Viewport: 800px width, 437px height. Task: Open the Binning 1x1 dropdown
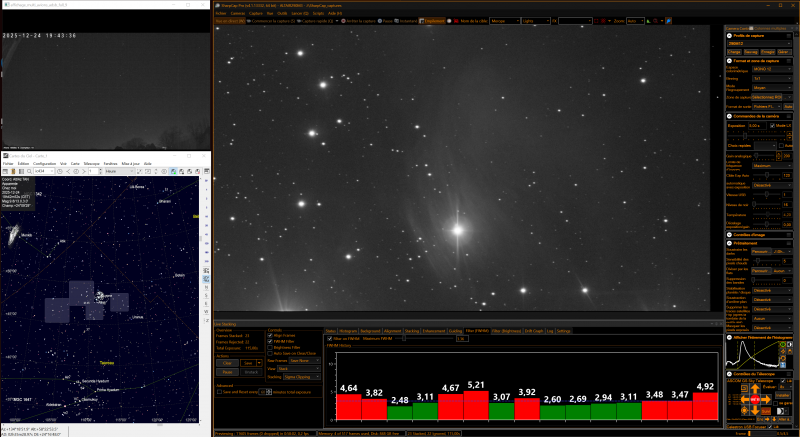pyautogui.click(x=772, y=79)
